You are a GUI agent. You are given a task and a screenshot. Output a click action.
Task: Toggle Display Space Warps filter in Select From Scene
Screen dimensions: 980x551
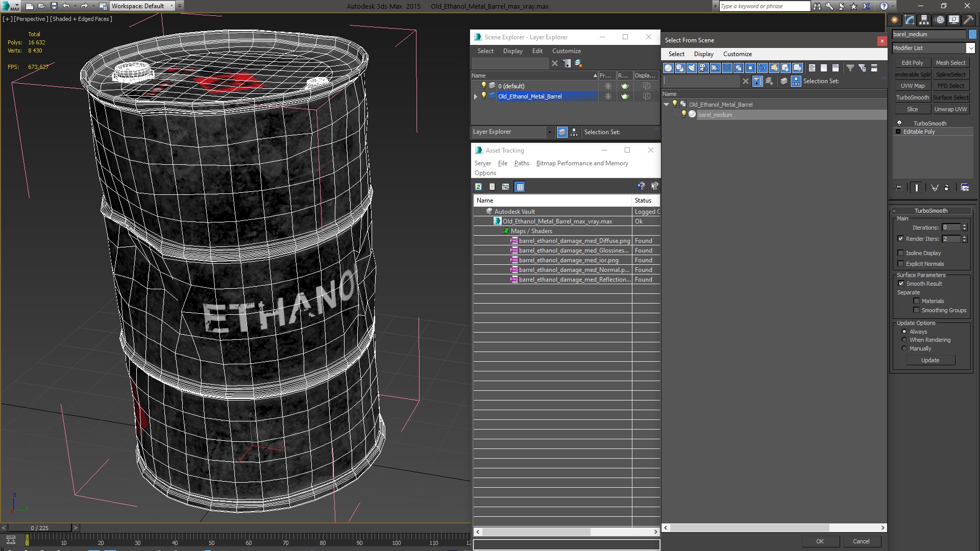coord(727,68)
